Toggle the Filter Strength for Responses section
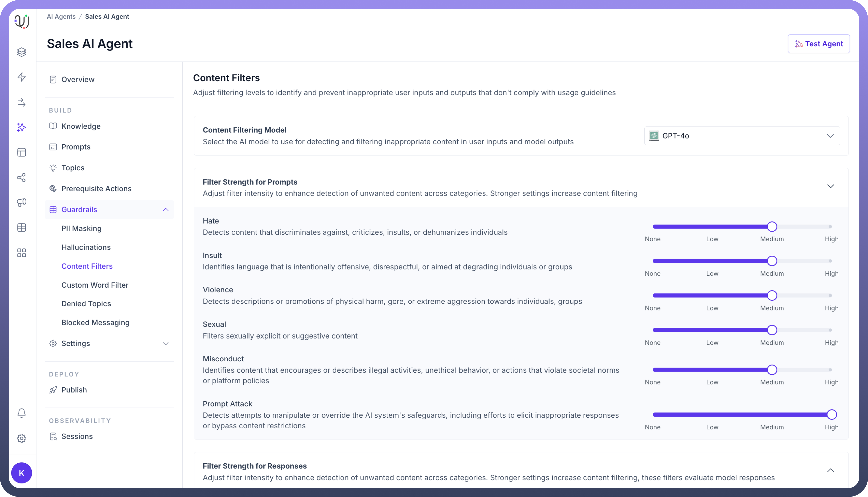 [x=831, y=470]
